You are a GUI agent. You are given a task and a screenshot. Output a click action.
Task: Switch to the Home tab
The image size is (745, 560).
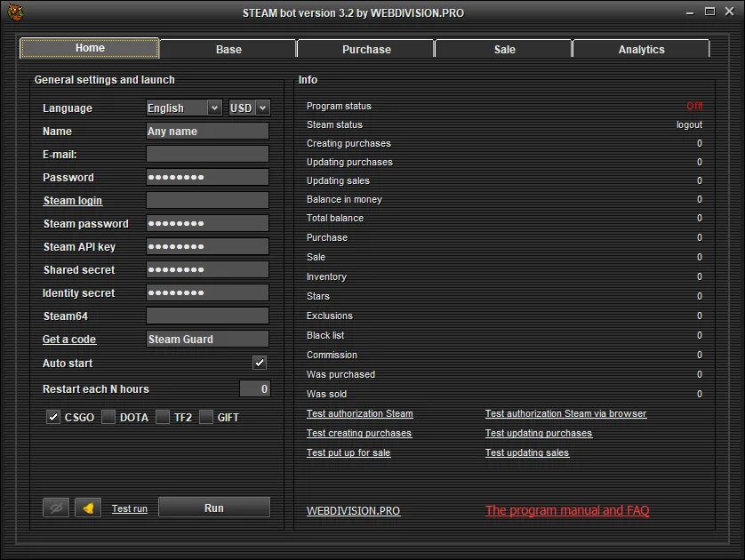tap(90, 48)
